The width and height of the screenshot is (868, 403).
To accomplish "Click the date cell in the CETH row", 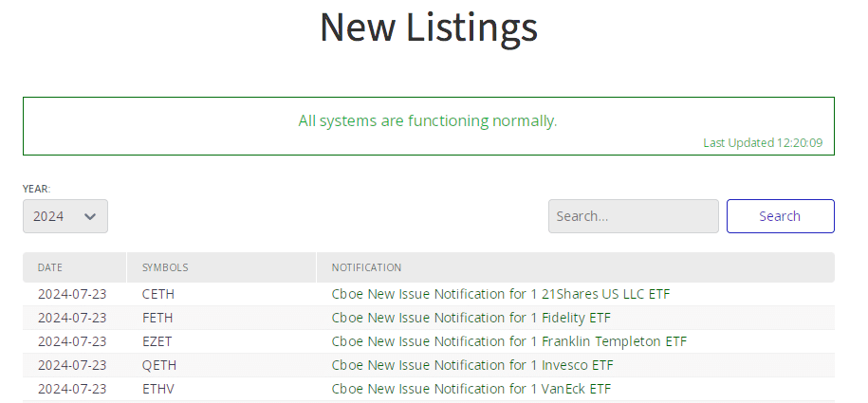I will pos(72,294).
